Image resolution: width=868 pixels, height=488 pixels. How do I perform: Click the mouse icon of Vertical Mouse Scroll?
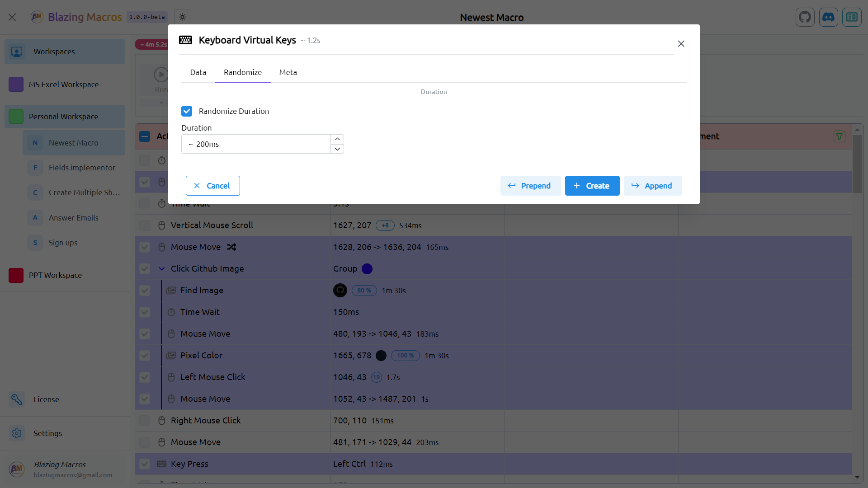tap(161, 225)
